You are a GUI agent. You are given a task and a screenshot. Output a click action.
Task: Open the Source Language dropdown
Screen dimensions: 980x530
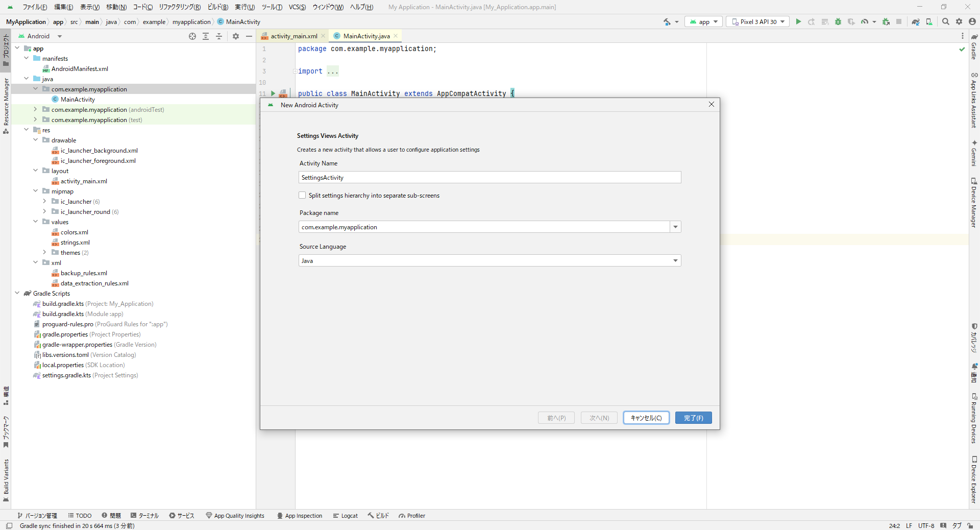pyautogui.click(x=675, y=261)
